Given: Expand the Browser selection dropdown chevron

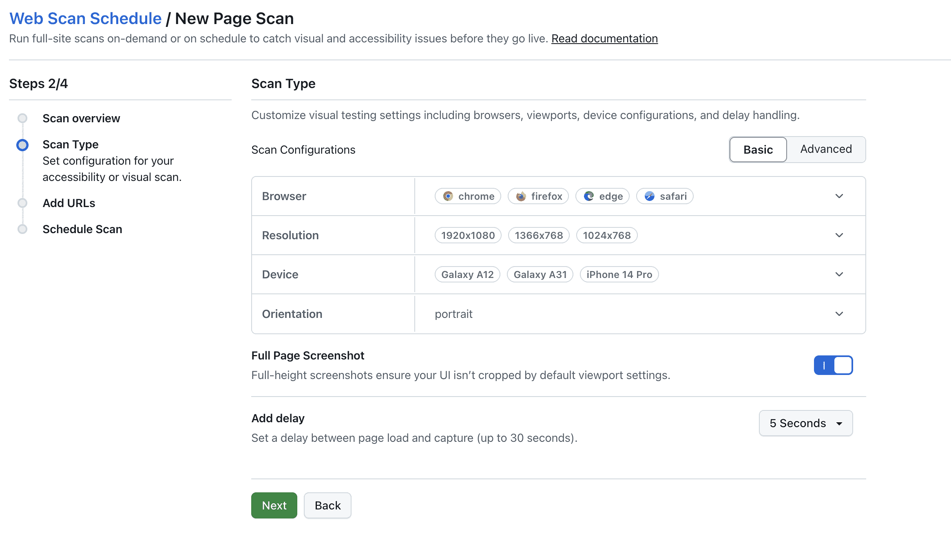Looking at the screenshot, I should (839, 196).
